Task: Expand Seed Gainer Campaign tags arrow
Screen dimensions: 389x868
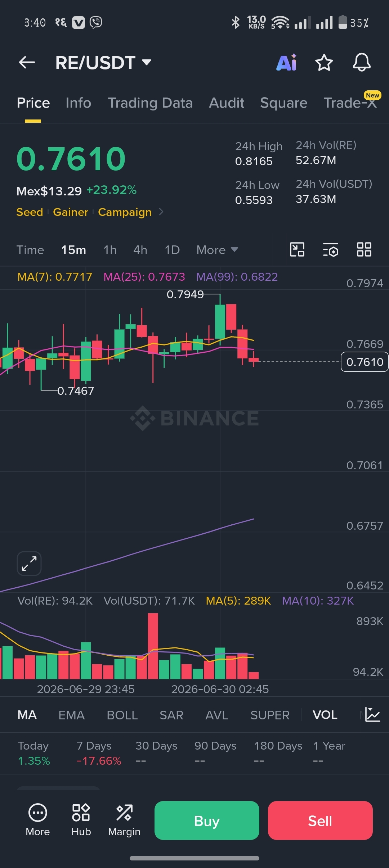Action: tap(161, 212)
